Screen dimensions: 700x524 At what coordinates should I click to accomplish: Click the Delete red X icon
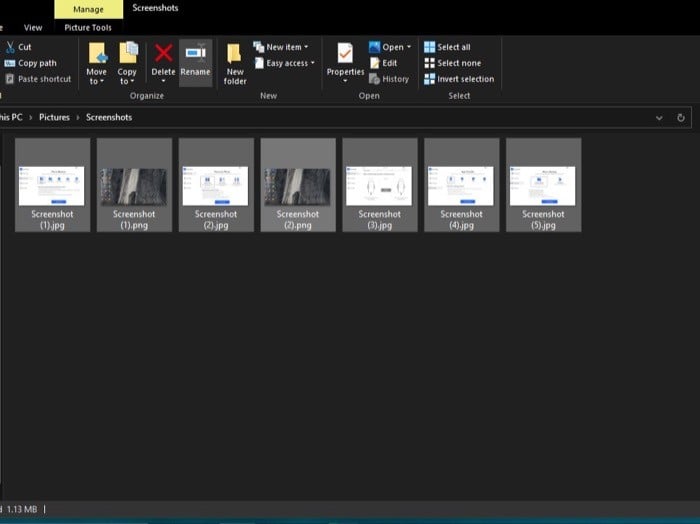coord(163,54)
